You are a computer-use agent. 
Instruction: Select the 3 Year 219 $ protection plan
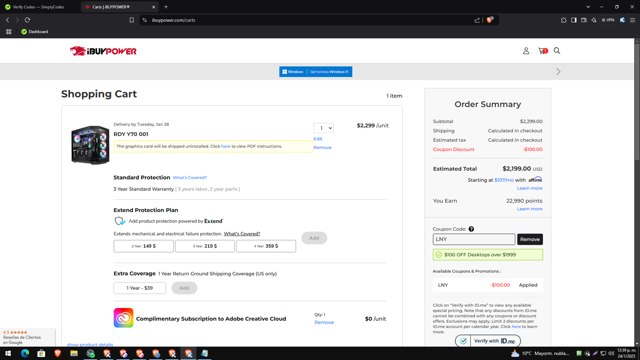tap(205, 246)
